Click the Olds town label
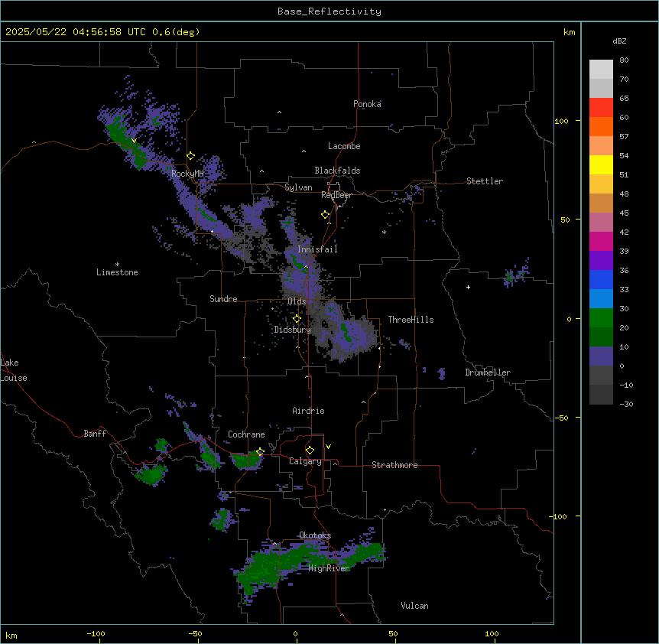The height and width of the screenshot is (644, 659). click(297, 301)
